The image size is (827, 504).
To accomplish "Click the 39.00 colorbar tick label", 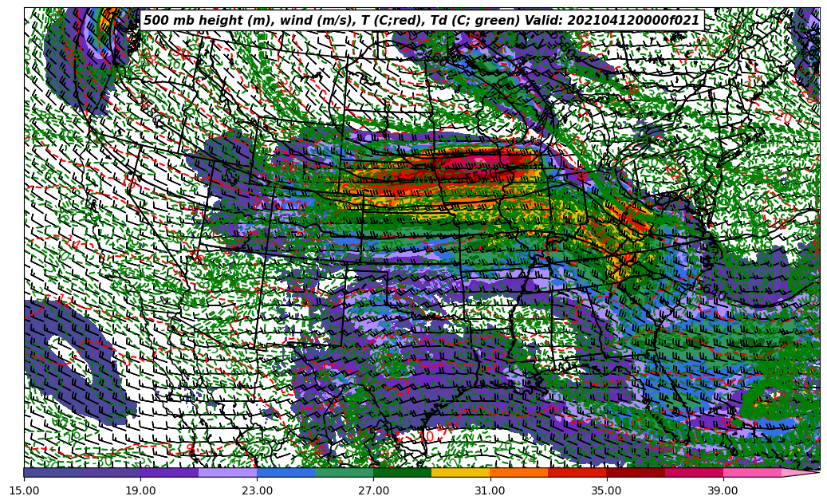I will (723, 490).
